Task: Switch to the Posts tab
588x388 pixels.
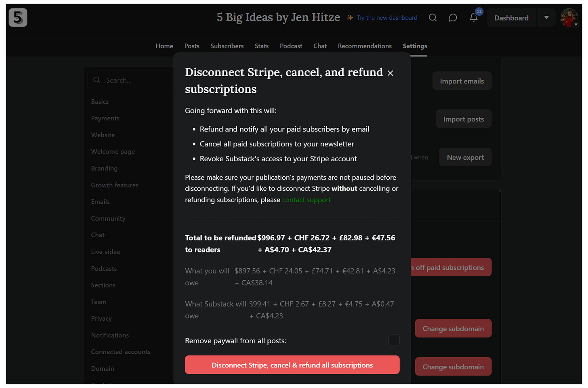Action: click(x=192, y=46)
